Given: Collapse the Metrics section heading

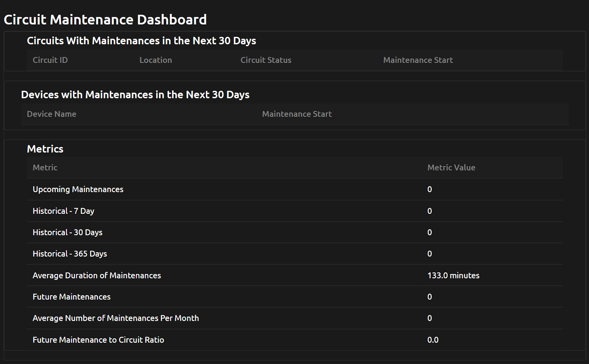Looking at the screenshot, I should [x=45, y=149].
